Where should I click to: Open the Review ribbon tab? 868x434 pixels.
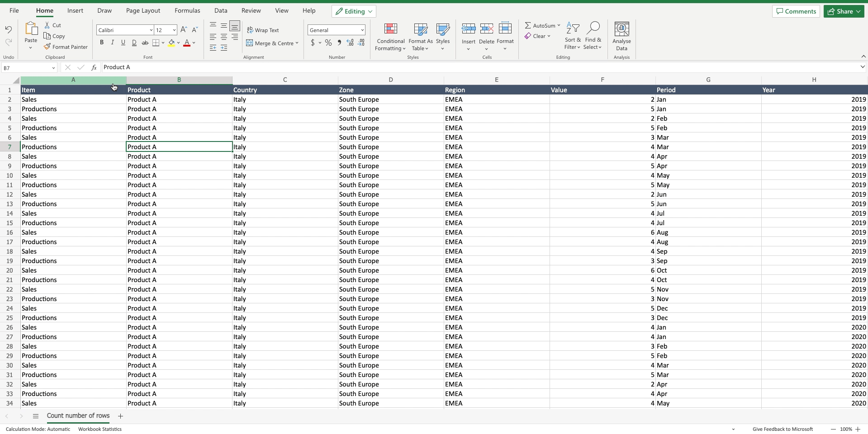pos(251,10)
